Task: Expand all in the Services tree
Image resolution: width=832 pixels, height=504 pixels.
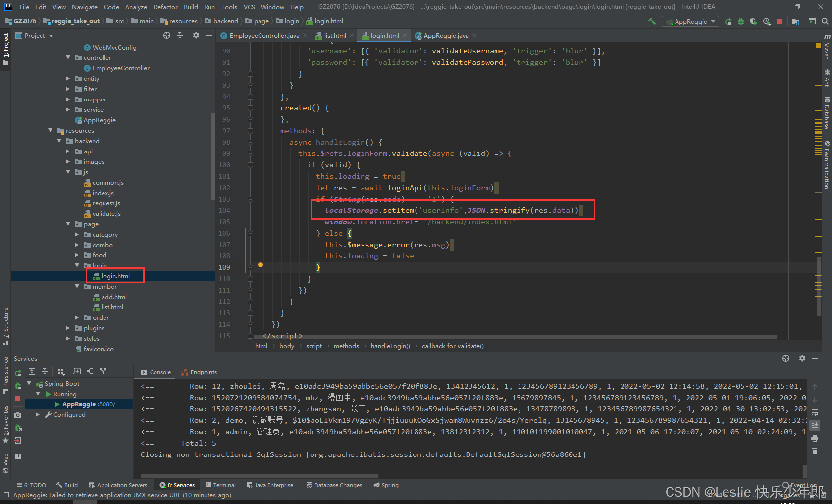Action: (x=32, y=371)
